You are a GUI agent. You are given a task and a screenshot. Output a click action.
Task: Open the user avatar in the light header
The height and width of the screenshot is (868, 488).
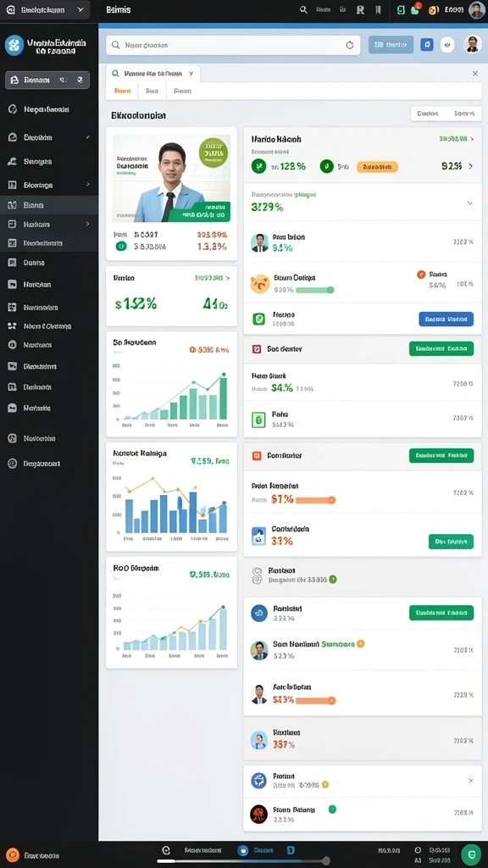pyautogui.click(x=472, y=44)
